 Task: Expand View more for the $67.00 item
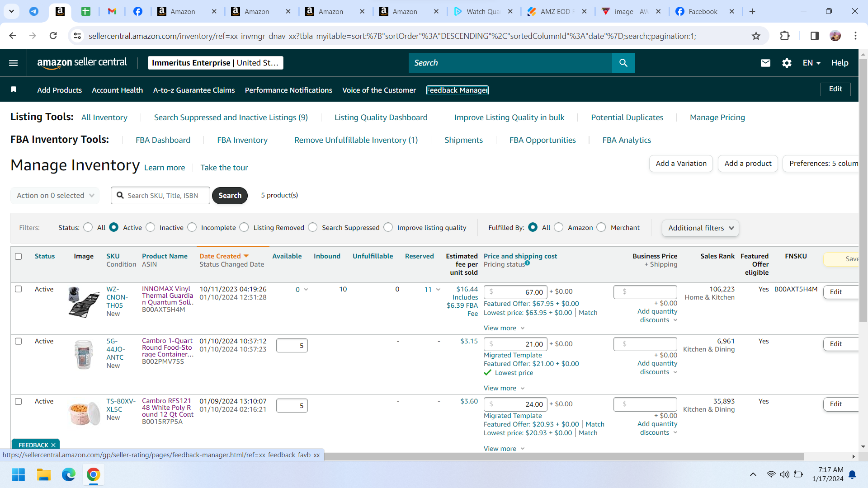click(x=504, y=328)
